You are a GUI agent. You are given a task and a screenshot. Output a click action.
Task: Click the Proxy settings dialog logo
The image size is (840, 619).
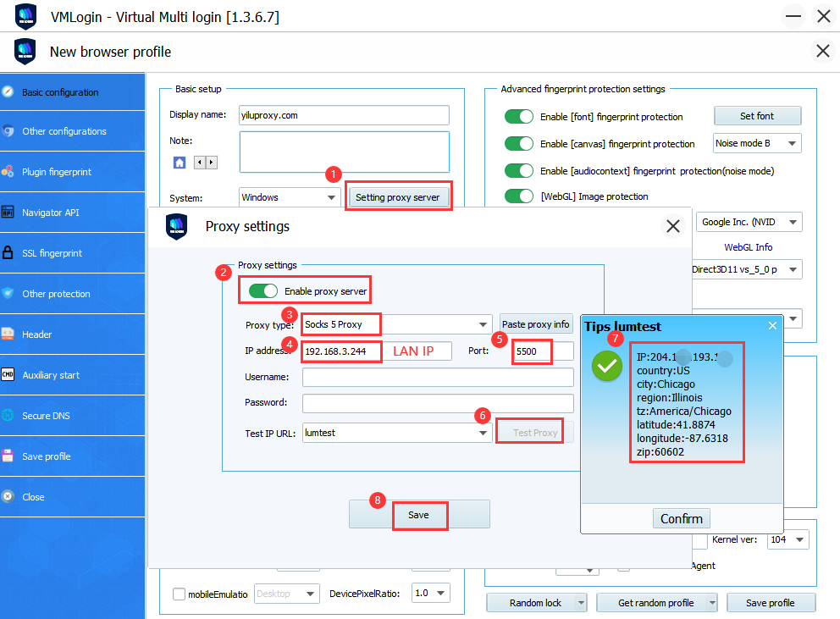tap(176, 226)
